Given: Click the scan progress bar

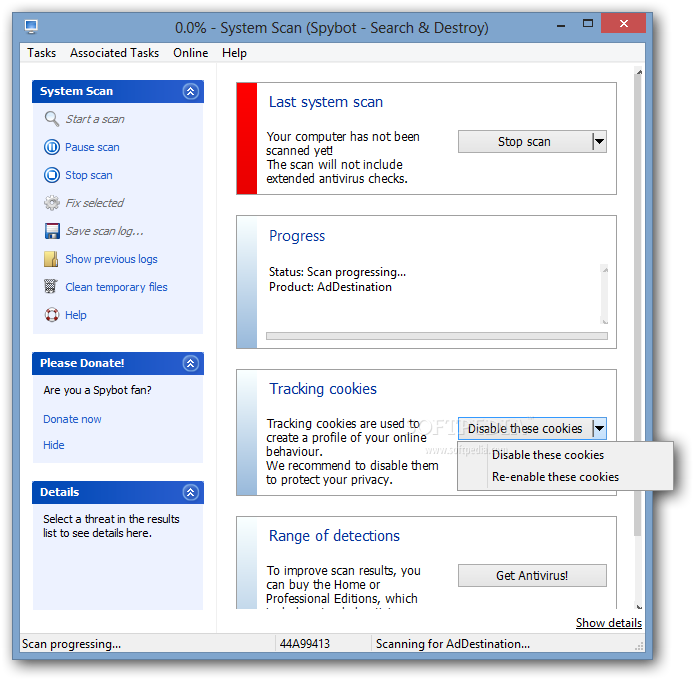Looking at the screenshot, I should [437, 336].
